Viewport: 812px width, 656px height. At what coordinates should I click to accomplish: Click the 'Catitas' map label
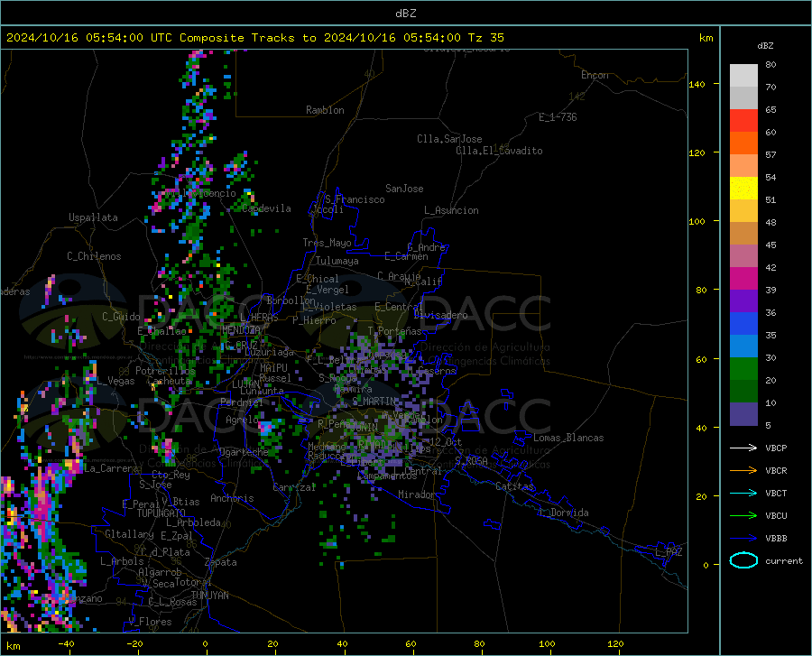point(514,486)
